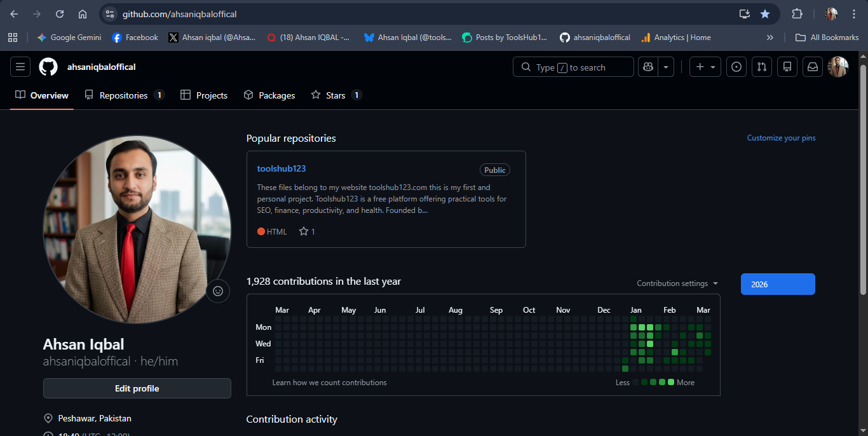Open GitHub Copilot chat icon
Image resolution: width=868 pixels, height=436 pixels.
pyautogui.click(x=648, y=66)
